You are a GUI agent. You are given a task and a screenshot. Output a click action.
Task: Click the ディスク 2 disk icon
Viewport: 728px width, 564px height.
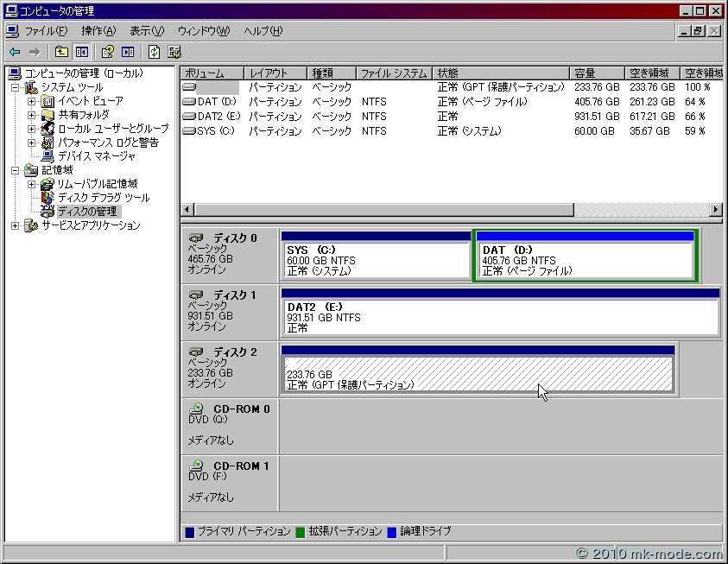tap(197, 352)
